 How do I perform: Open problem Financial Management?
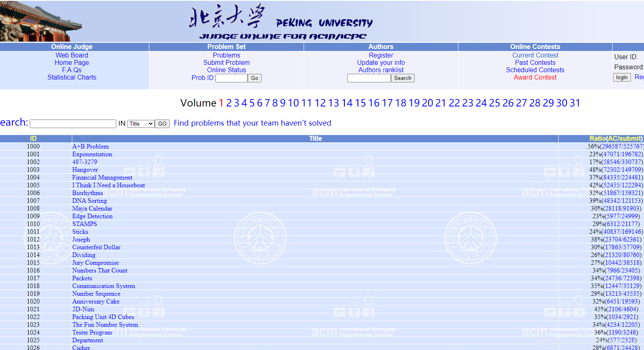tap(102, 177)
